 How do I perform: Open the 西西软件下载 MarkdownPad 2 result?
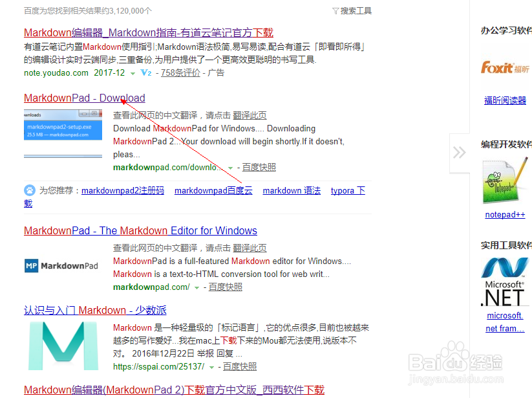coord(174,390)
